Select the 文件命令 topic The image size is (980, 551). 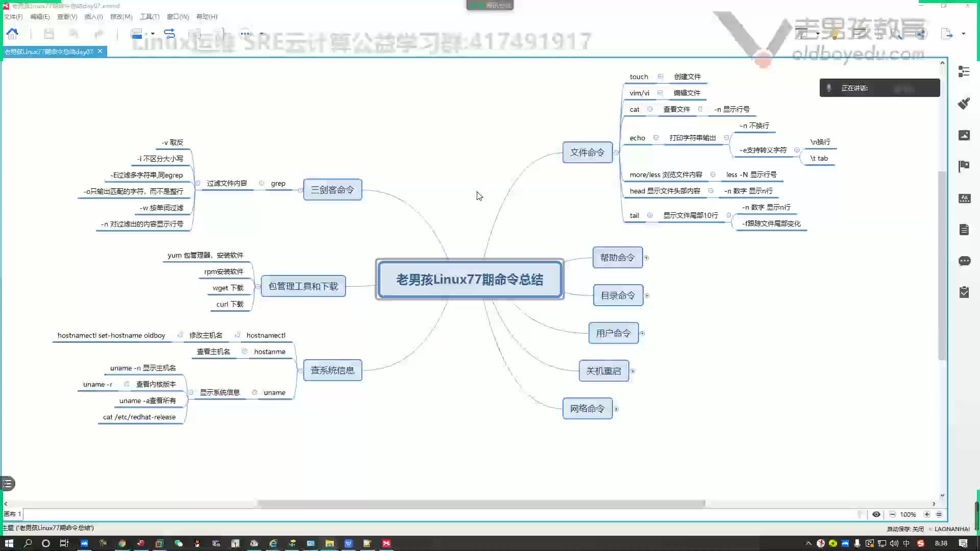[x=587, y=153]
